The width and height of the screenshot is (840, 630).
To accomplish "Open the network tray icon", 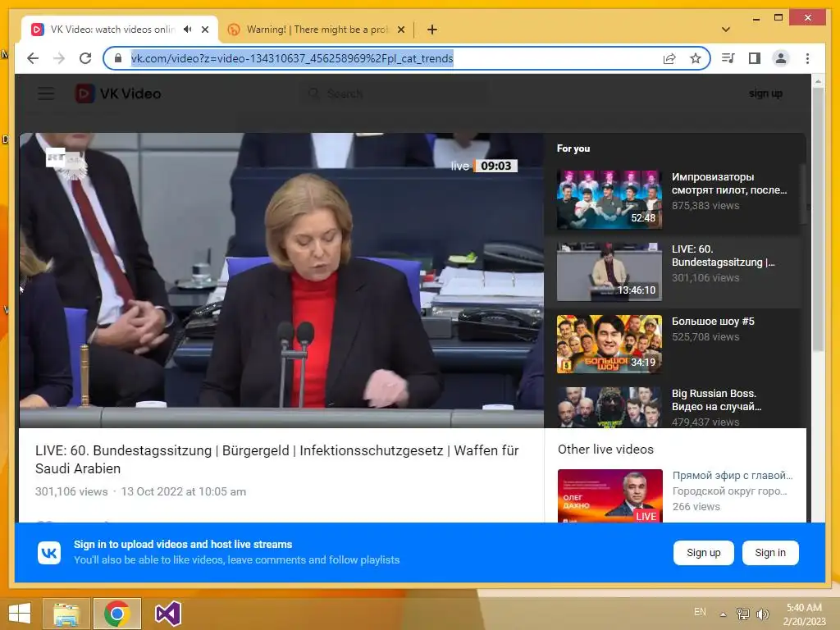I will click(742, 614).
